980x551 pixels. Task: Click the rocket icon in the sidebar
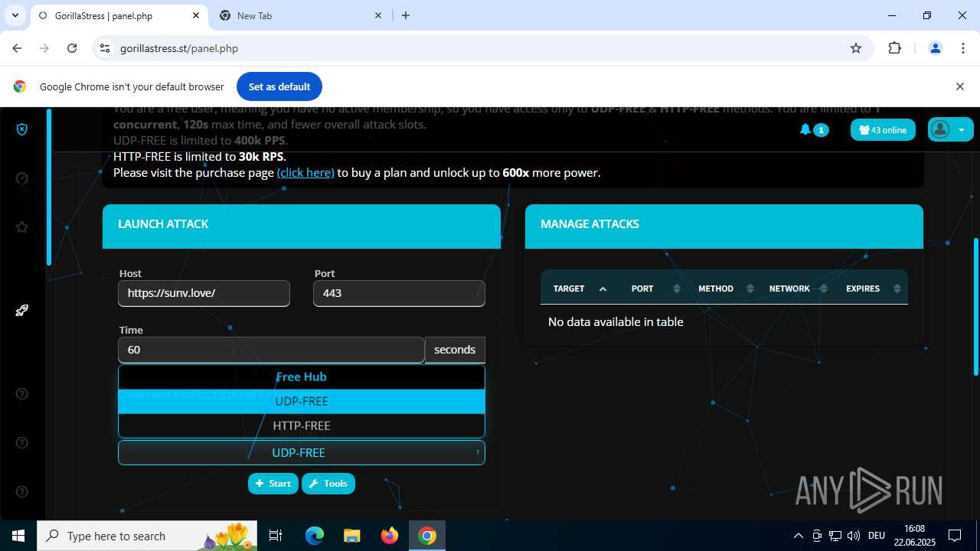click(x=22, y=310)
